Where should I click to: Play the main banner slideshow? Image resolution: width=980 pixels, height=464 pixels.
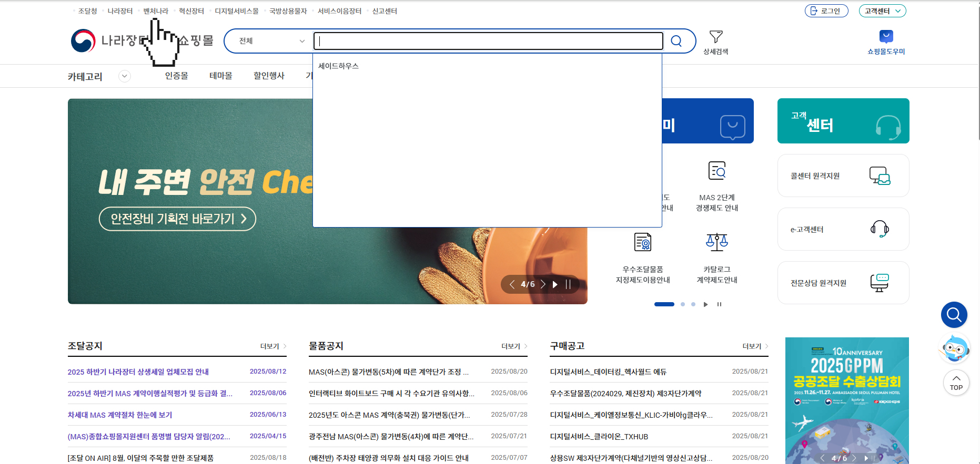coord(555,284)
